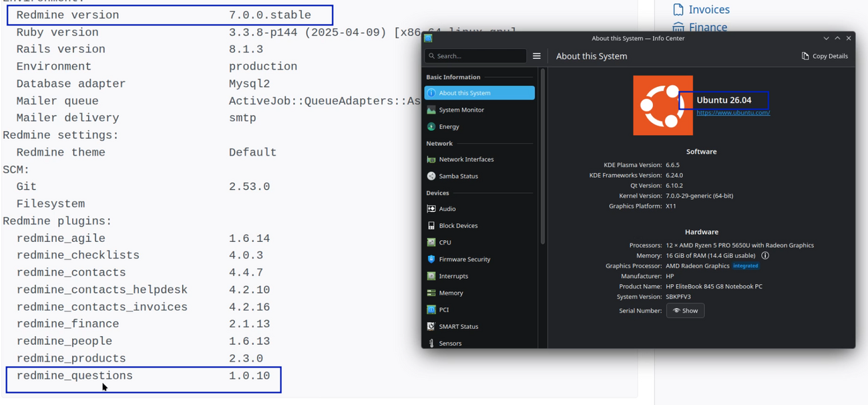Click 'HP EliteBook 845 G8 Notebook PC' text
Screen dimensions: 868x405
714,286
